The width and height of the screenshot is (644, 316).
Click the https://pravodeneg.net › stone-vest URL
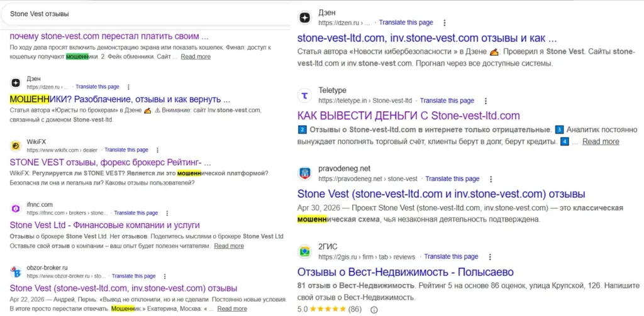coord(367,179)
